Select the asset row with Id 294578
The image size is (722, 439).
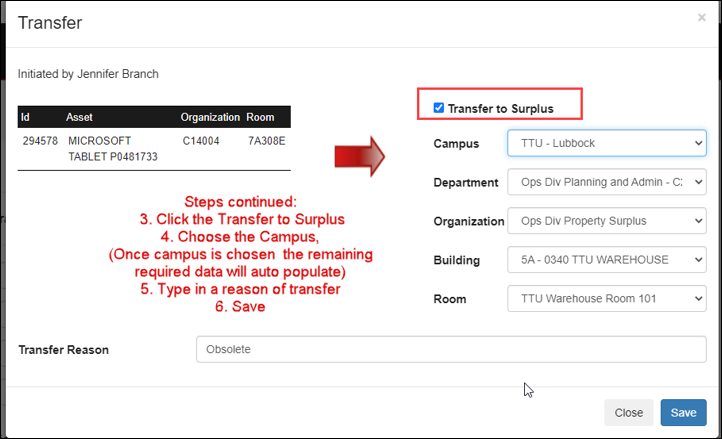pos(154,149)
